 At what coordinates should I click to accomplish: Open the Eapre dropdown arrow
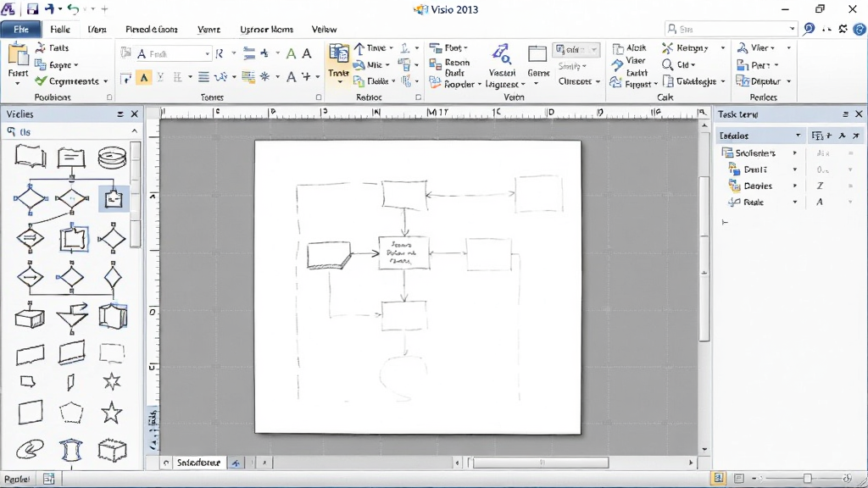tap(75, 65)
